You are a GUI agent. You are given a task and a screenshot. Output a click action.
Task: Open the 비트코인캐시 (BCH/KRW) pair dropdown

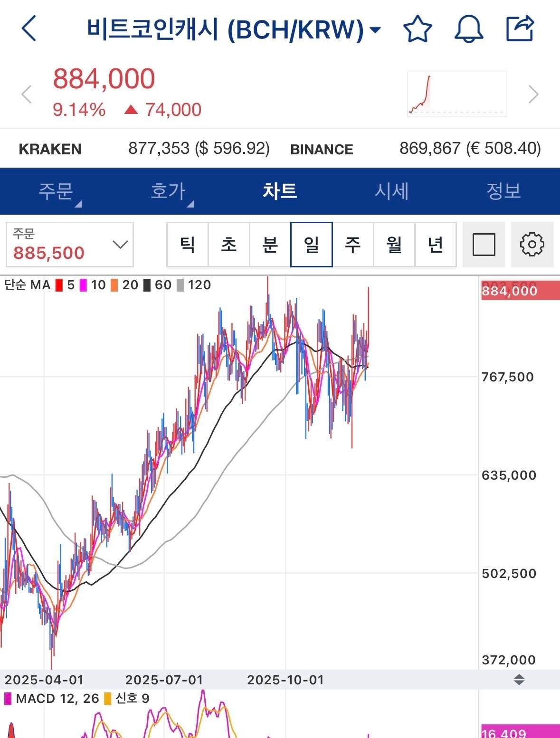tap(234, 29)
